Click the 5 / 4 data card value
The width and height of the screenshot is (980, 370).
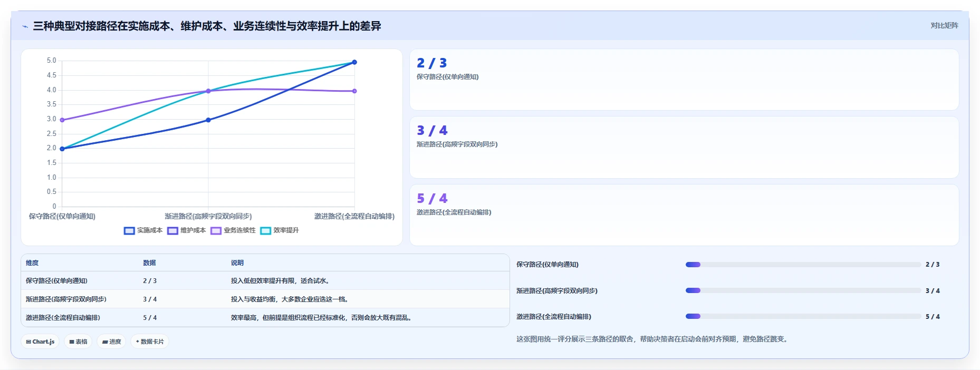coord(431,199)
